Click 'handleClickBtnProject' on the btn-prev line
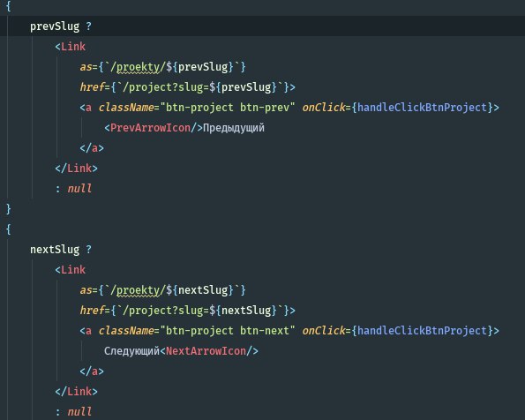 (x=423, y=108)
